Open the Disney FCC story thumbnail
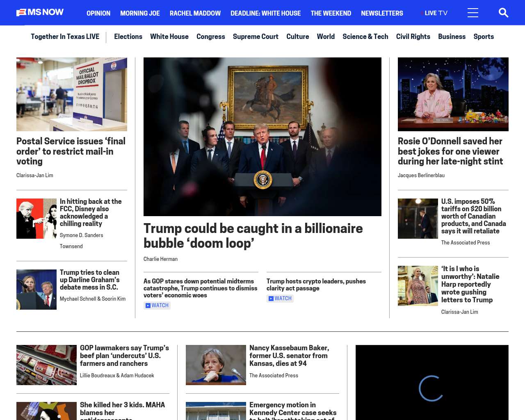The height and width of the screenshot is (420, 525). click(x=37, y=219)
